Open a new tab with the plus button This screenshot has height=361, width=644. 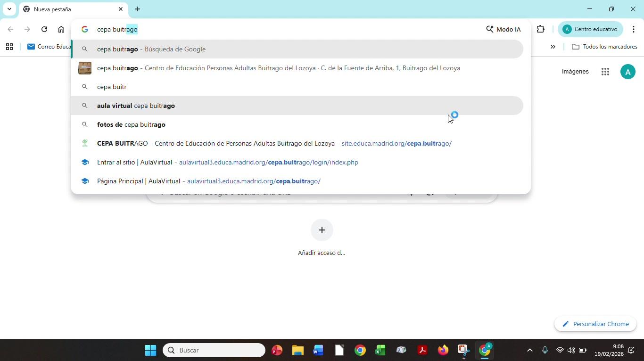click(137, 9)
